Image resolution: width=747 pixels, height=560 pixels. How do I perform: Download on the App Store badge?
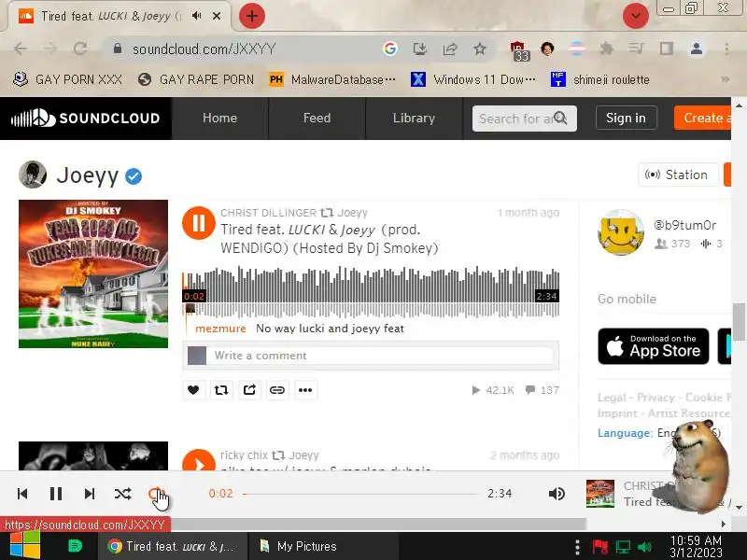pyautogui.click(x=653, y=346)
